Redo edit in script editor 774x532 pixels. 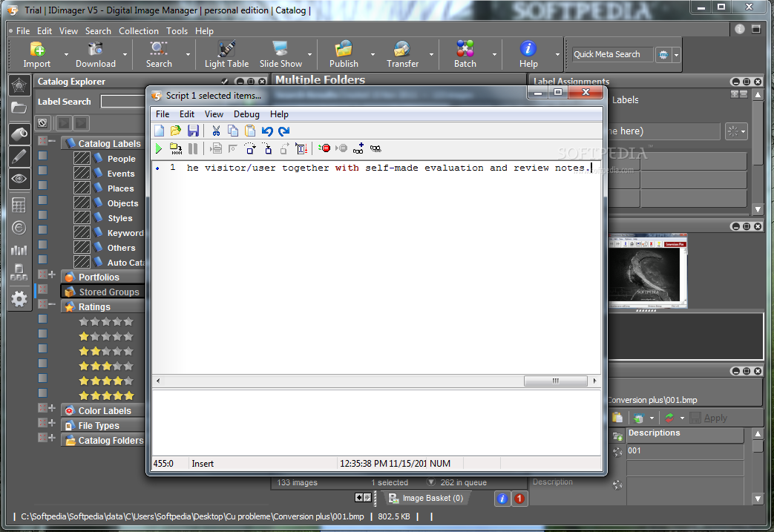(283, 131)
